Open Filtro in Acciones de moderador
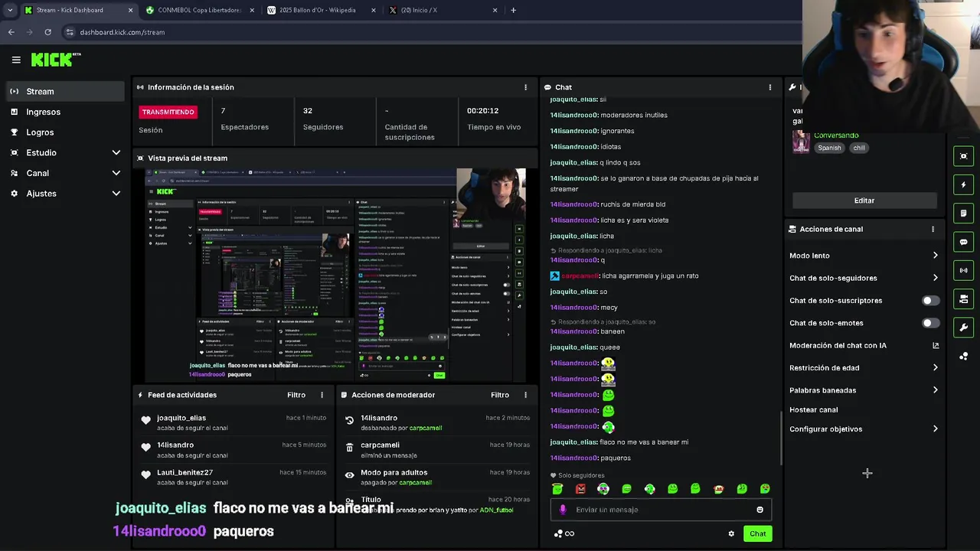The image size is (980, 551). coord(500,395)
